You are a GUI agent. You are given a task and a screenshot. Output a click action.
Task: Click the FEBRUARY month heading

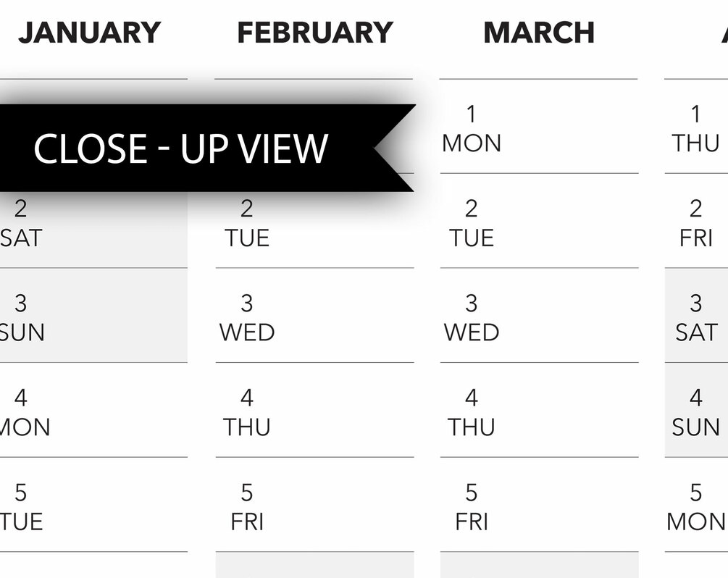tap(315, 33)
